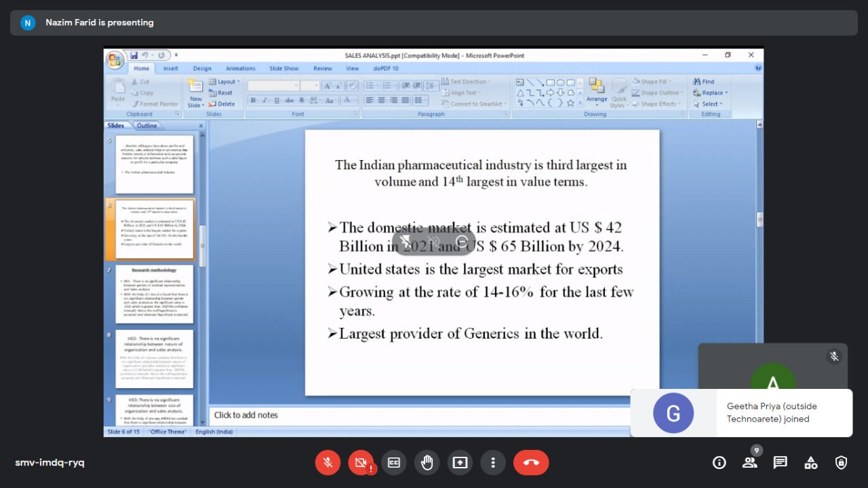This screenshot has width=868, height=488.
Task: Click the Redo icon in Quick Access Toolbar
Action: pos(161,55)
